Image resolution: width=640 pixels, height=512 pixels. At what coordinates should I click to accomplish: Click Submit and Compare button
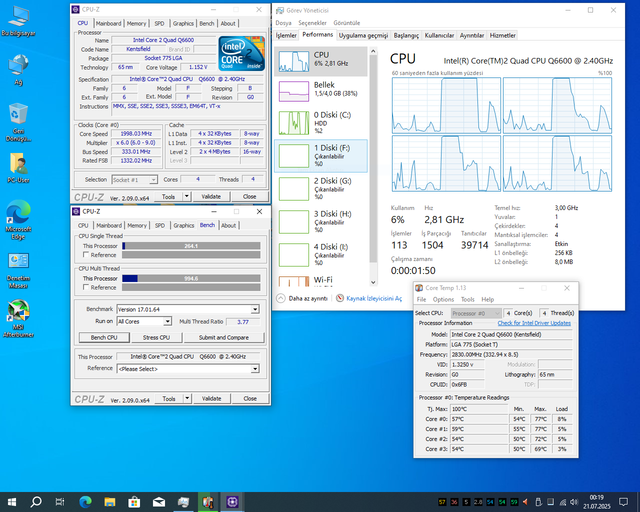click(x=224, y=338)
